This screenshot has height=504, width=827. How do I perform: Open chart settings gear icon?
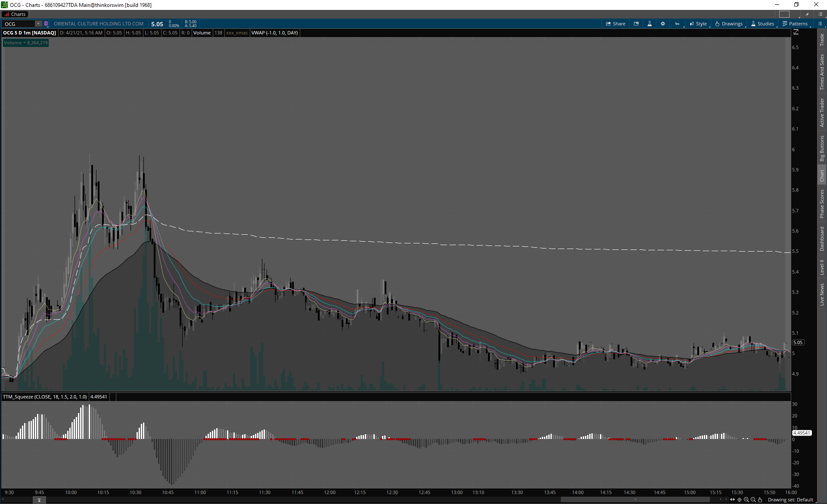click(663, 24)
